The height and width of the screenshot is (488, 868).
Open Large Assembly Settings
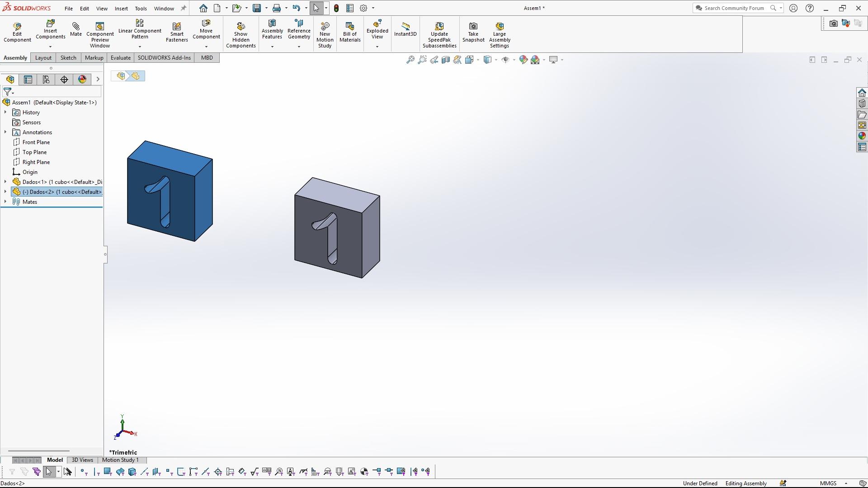(500, 35)
